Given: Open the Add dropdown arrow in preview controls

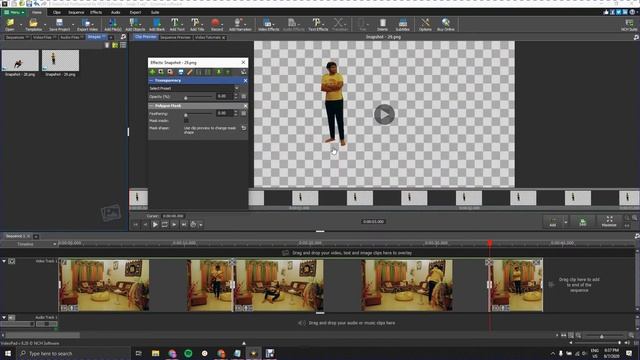Looking at the screenshot, I should click(565, 222).
